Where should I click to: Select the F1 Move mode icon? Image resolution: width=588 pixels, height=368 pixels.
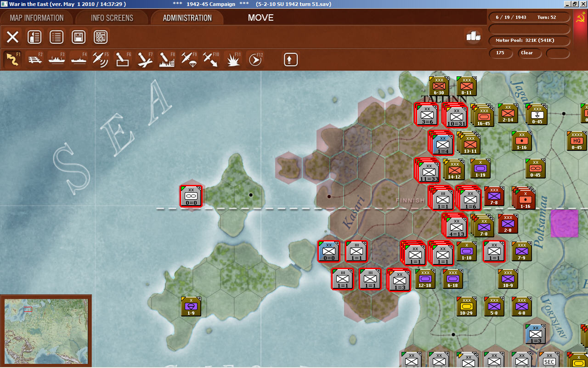click(12, 59)
